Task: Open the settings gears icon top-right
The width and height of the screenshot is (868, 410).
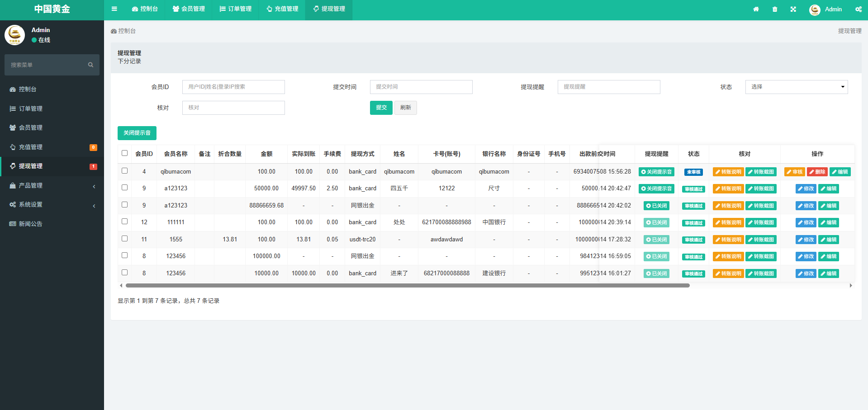Action: click(x=858, y=9)
